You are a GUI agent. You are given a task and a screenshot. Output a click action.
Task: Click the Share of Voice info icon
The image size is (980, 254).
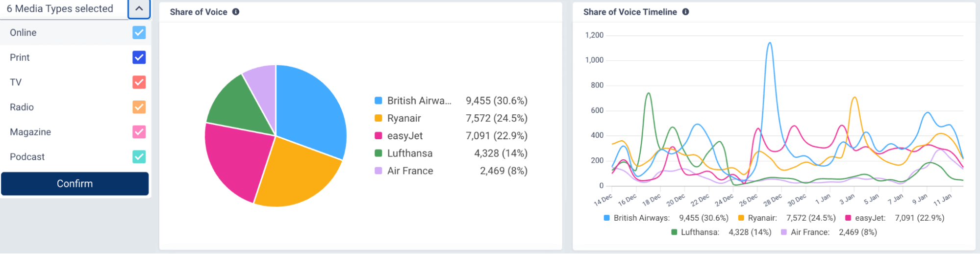click(236, 12)
